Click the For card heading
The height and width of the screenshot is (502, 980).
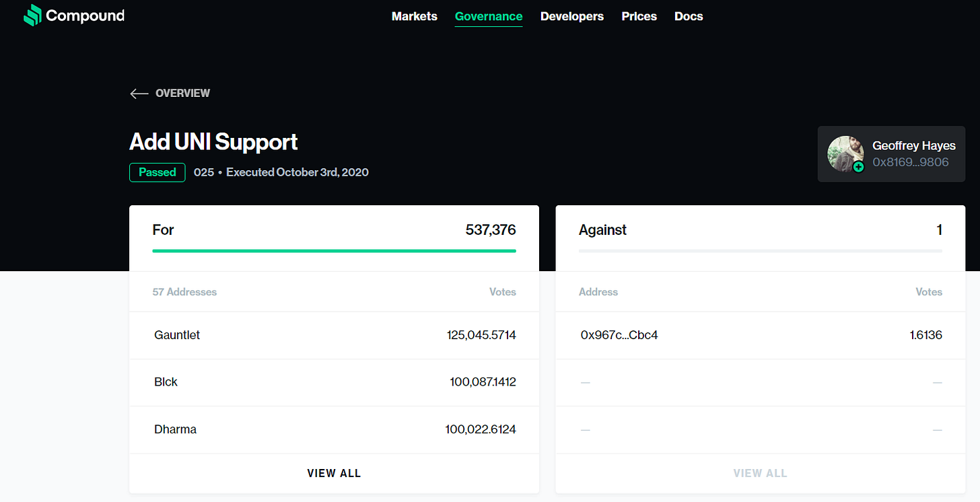pyautogui.click(x=163, y=230)
